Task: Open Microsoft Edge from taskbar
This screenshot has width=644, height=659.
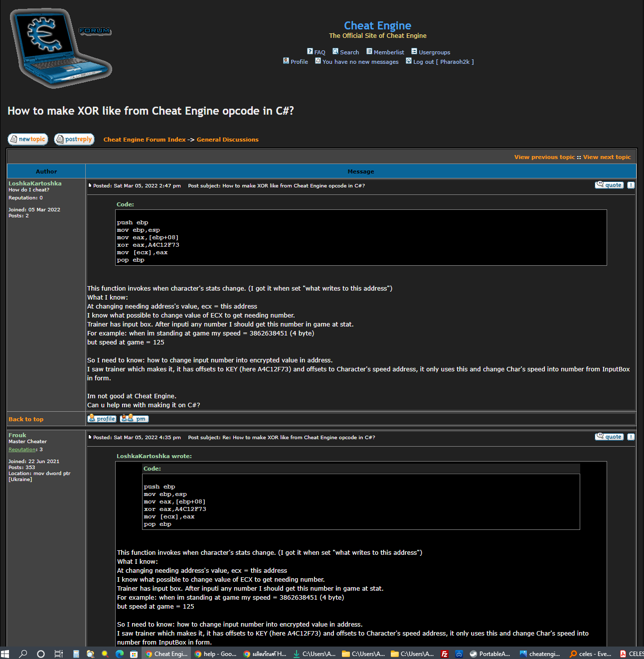Action: [x=120, y=654]
